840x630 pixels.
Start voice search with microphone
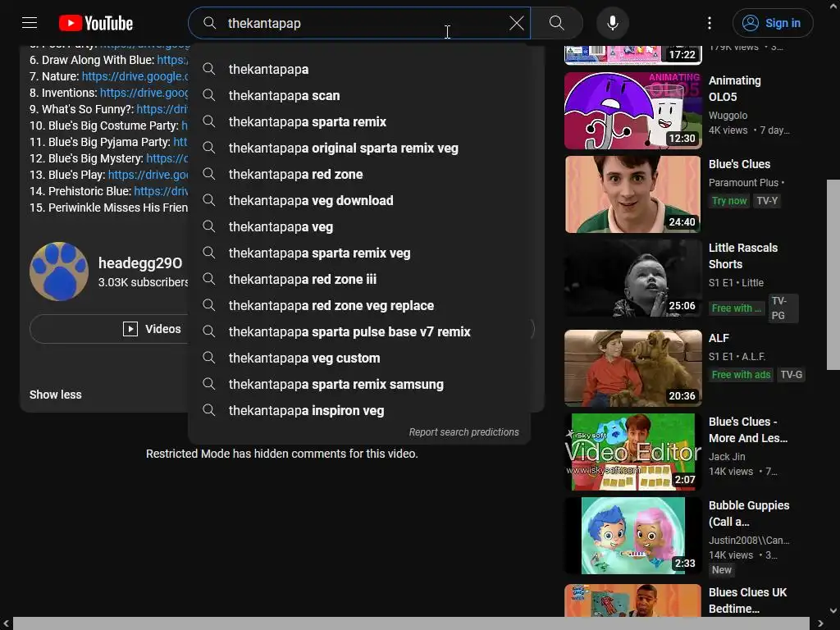point(612,23)
